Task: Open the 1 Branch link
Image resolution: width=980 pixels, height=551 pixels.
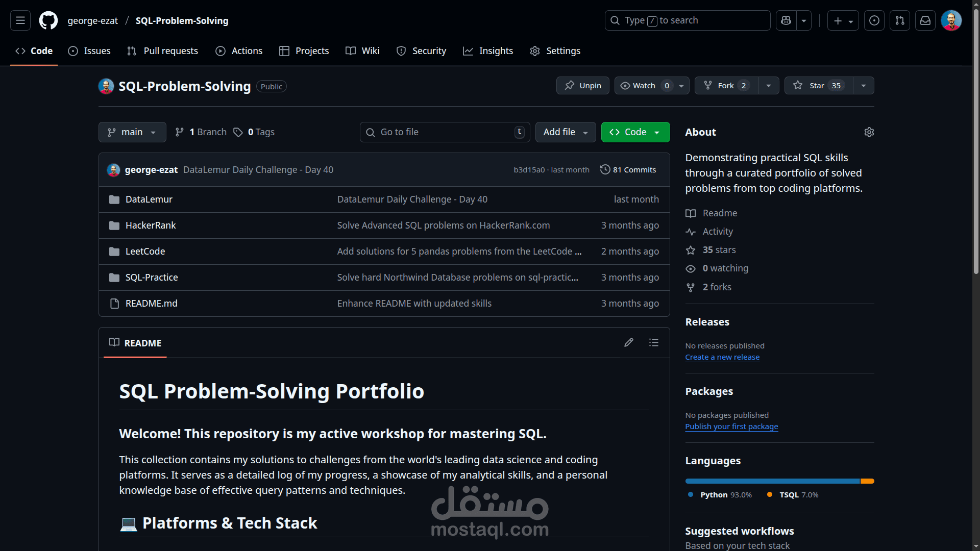Action: click(x=201, y=132)
